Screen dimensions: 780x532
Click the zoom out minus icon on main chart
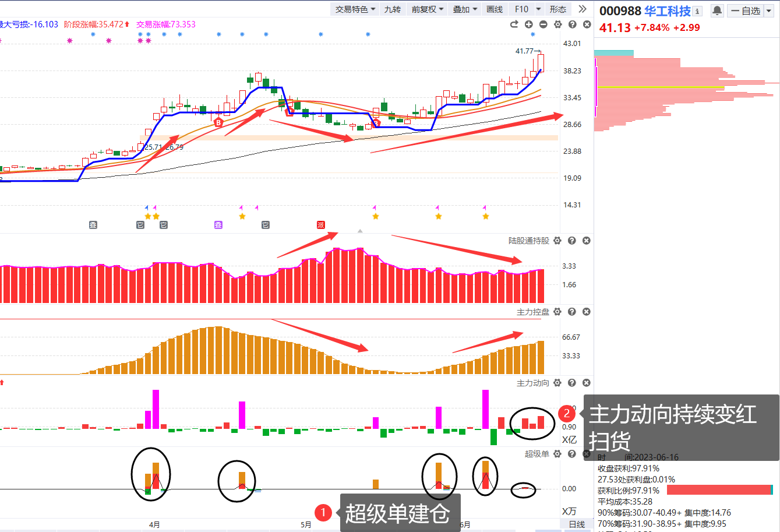coord(543,24)
